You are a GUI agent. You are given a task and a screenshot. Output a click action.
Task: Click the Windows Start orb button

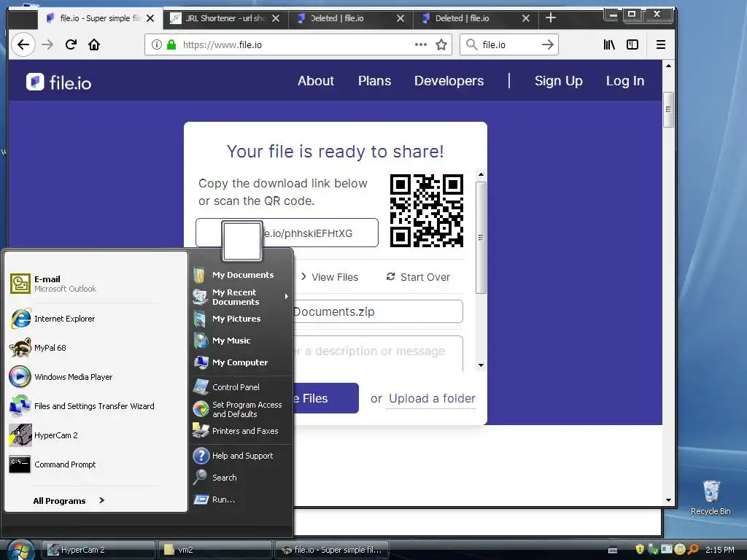(x=20, y=550)
